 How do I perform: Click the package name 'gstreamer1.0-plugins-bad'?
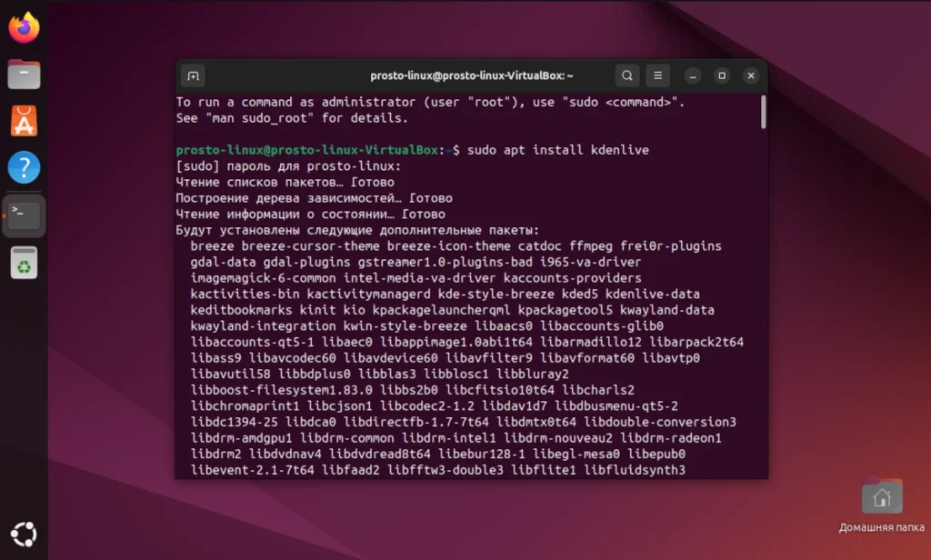click(x=445, y=263)
